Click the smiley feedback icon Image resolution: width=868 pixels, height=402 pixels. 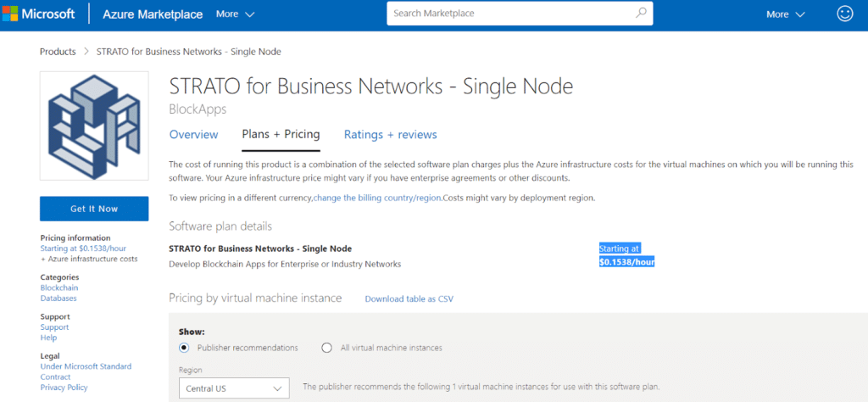coord(845,14)
